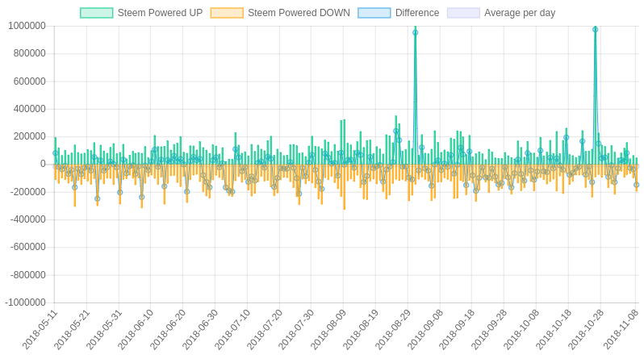The image size is (644, 363).
Task: Toggle the Difference legend label
Action: pyautogui.click(x=417, y=13)
